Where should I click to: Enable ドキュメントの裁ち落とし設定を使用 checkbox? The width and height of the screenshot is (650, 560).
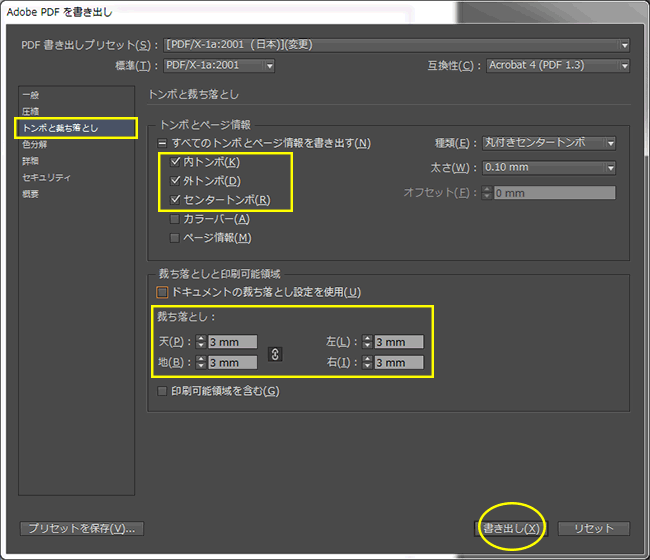[x=163, y=292]
